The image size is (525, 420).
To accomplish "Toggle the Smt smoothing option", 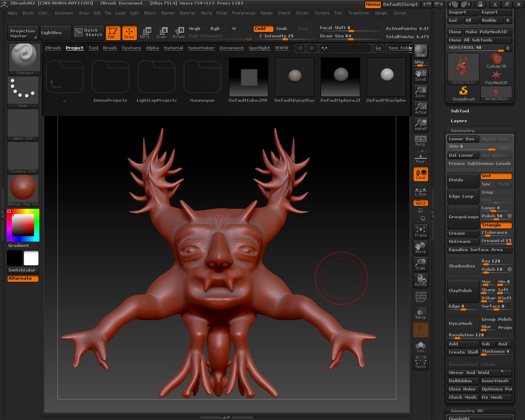I will tap(496, 176).
